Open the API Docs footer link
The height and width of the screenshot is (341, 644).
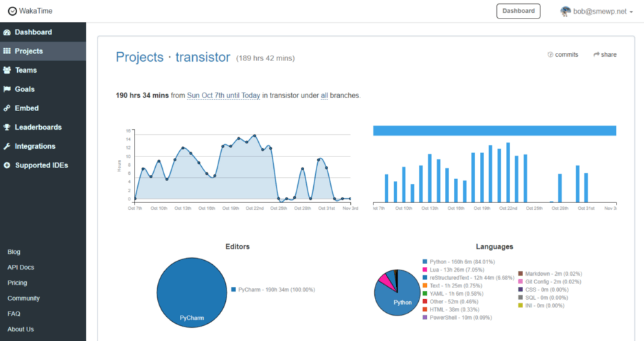point(21,268)
